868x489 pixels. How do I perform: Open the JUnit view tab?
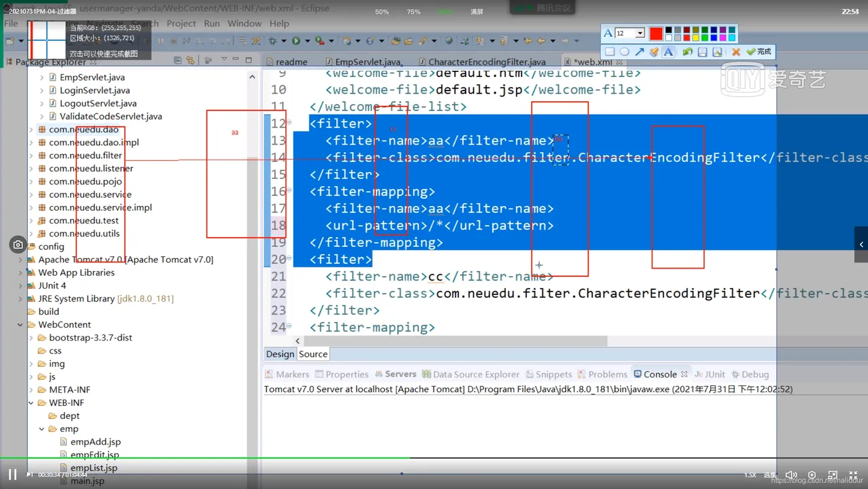point(710,374)
